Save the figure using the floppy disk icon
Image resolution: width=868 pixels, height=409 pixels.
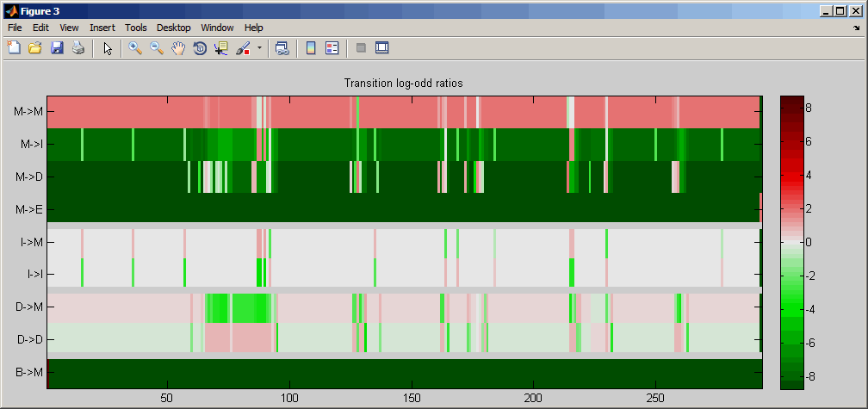[57, 48]
